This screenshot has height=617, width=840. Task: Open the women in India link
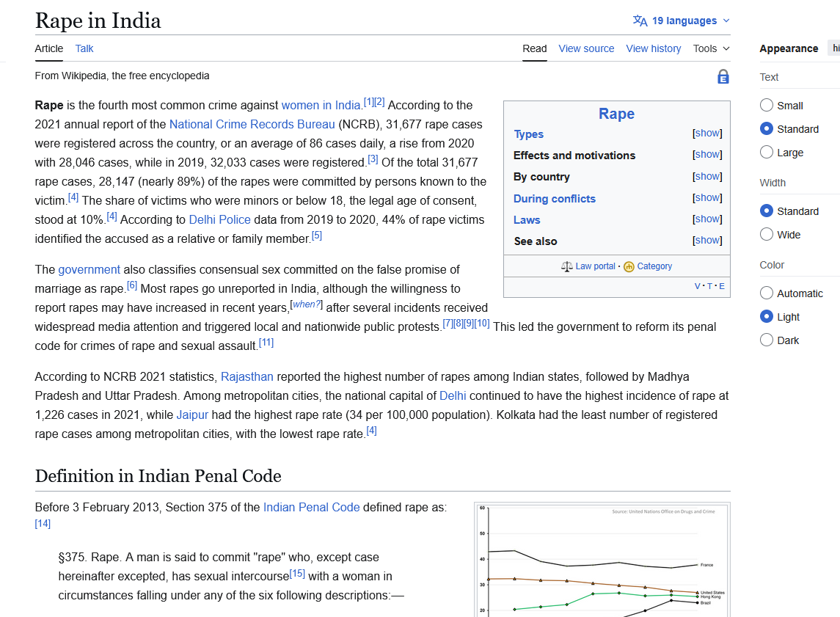click(321, 106)
